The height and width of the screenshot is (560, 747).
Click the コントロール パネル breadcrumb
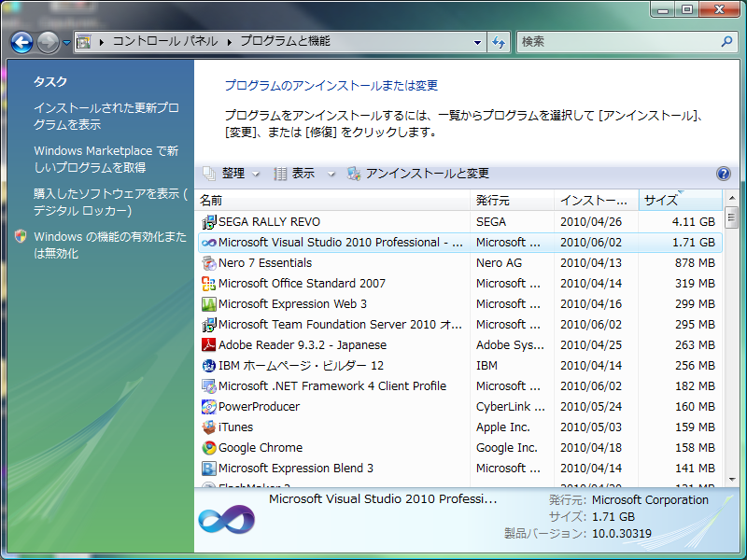click(x=165, y=41)
